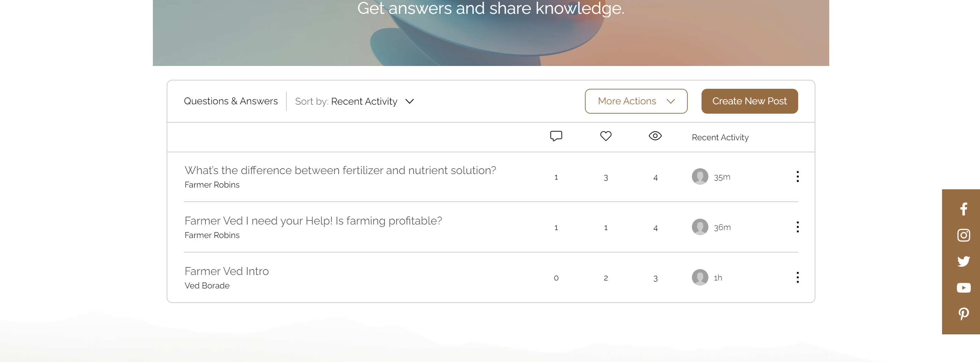This screenshot has height=362, width=980.
Task: Open the Instagram social link
Action: click(x=963, y=235)
